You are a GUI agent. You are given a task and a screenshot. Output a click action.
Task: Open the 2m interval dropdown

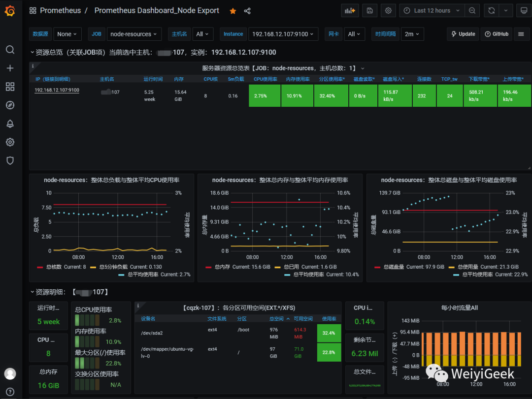(412, 34)
